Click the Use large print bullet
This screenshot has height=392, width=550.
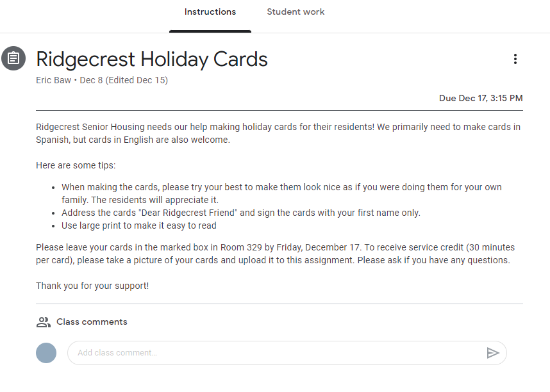pyautogui.click(x=138, y=225)
